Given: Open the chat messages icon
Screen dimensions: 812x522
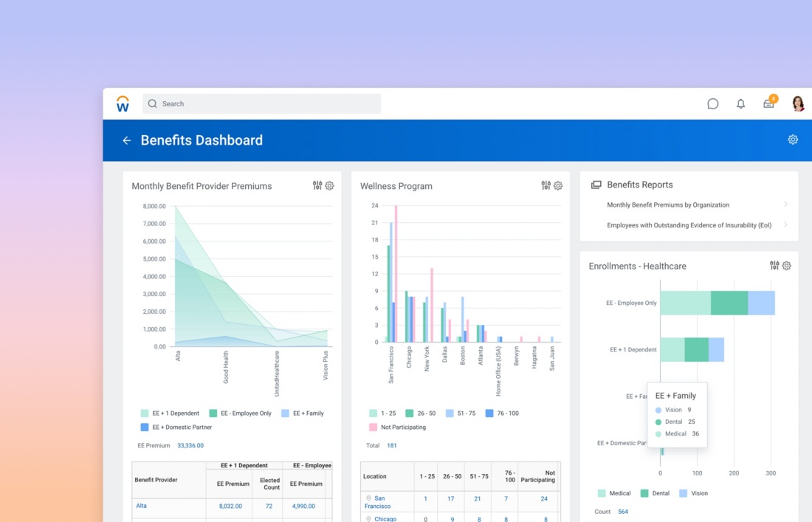Looking at the screenshot, I should point(712,104).
